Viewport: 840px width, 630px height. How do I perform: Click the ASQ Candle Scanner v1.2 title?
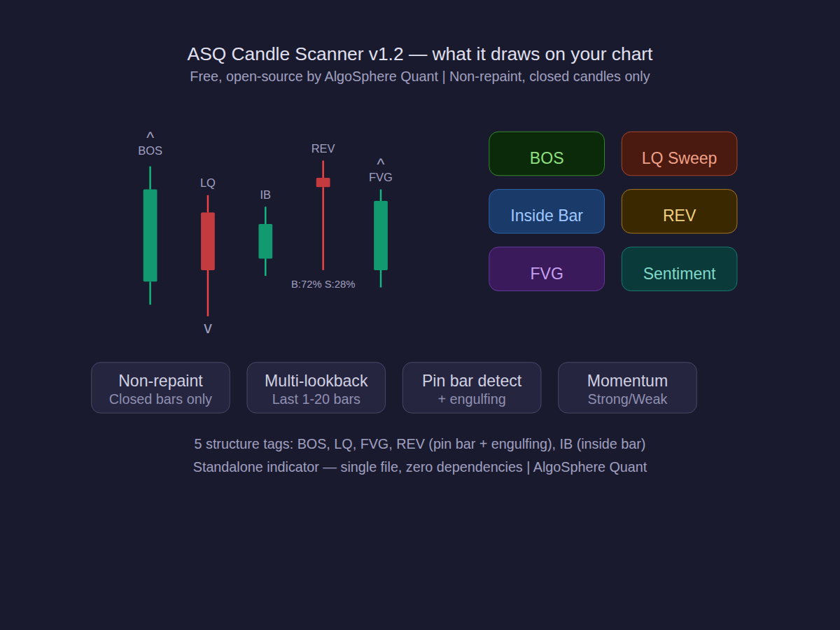[419, 54]
